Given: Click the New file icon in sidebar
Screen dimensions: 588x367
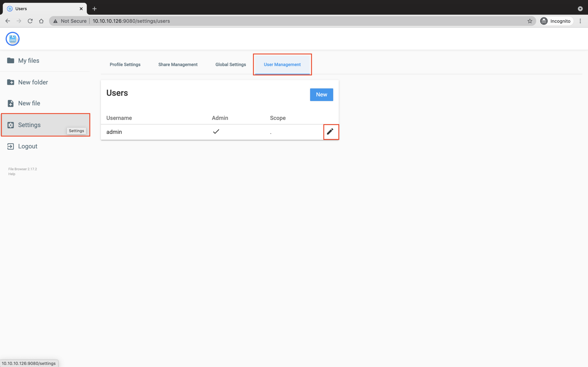Looking at the screenshot, I should click(x=11, y=103).
